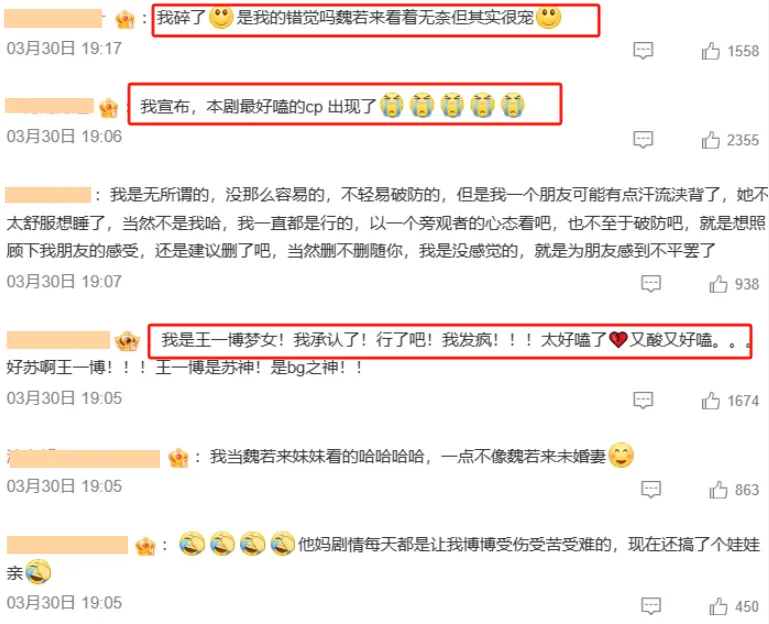The height and width of the screenshot is (624, 769).
Task: Open profile of first comment's username
Action: tap(53, 18)
